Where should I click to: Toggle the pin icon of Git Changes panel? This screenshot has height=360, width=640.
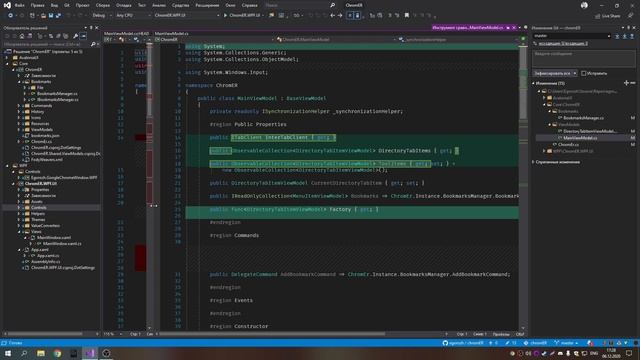[x=629, y=28]
